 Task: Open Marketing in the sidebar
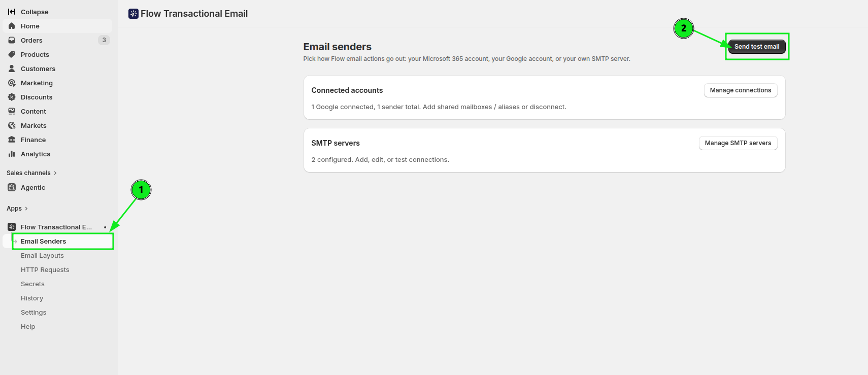pos(57,83)
